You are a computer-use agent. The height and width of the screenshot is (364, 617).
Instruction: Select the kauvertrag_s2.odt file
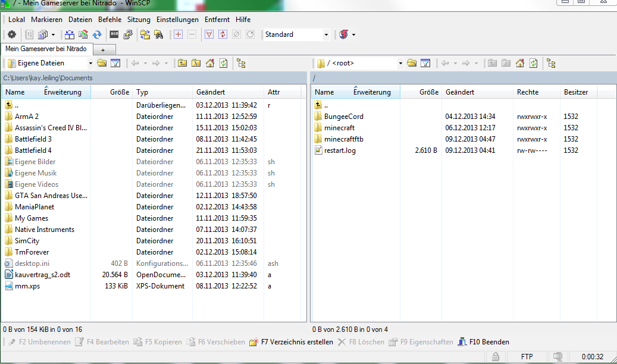42,275
